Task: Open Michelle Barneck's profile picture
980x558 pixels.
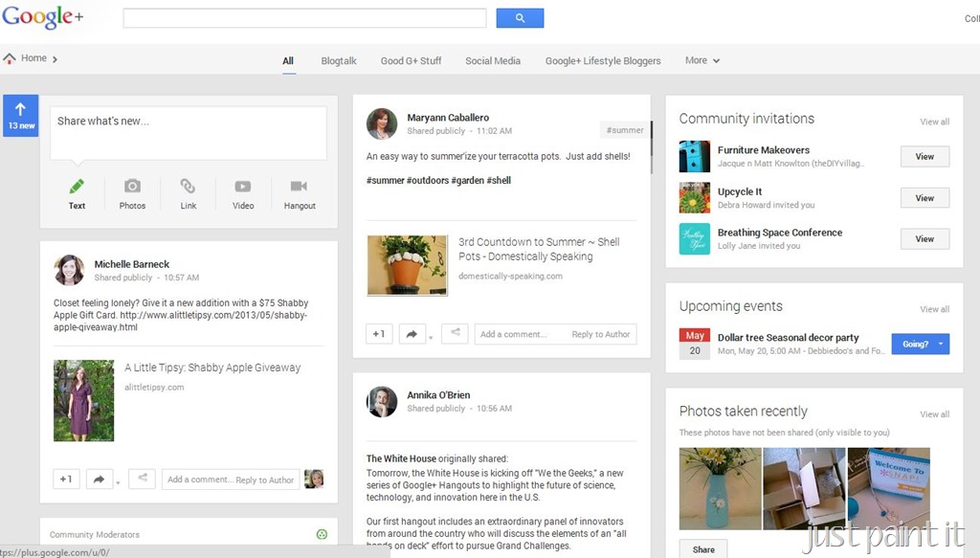Action: pyautogui.click(x=69, y=270)
